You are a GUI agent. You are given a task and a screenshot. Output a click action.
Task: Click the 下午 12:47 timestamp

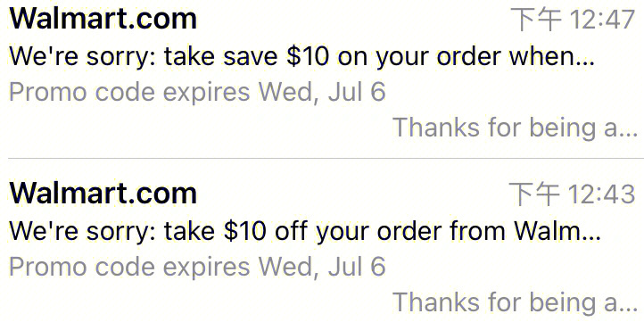pos(573,20)
